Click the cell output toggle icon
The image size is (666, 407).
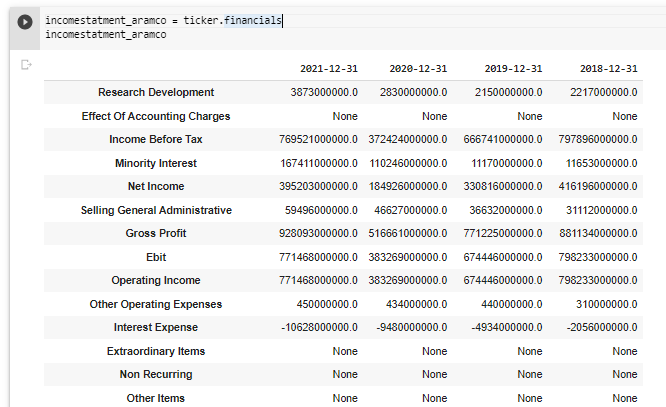pyautogui.click(x=26, y=65)
